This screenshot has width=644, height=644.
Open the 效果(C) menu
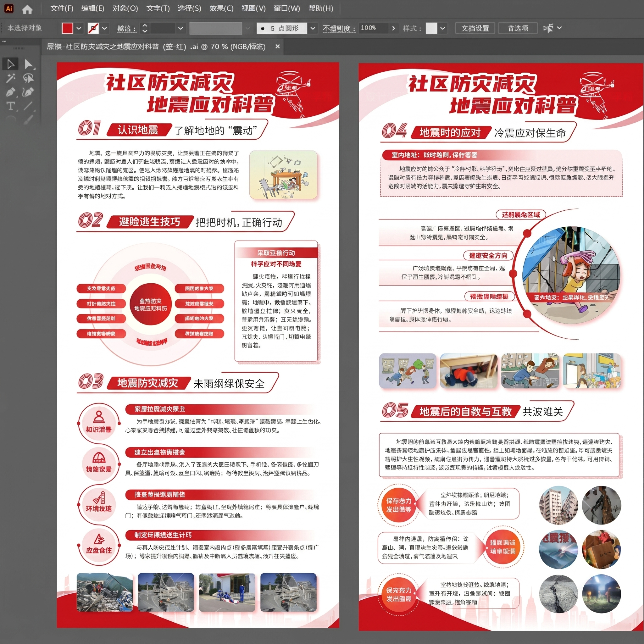pyautogui.click(x=221, y=8)
